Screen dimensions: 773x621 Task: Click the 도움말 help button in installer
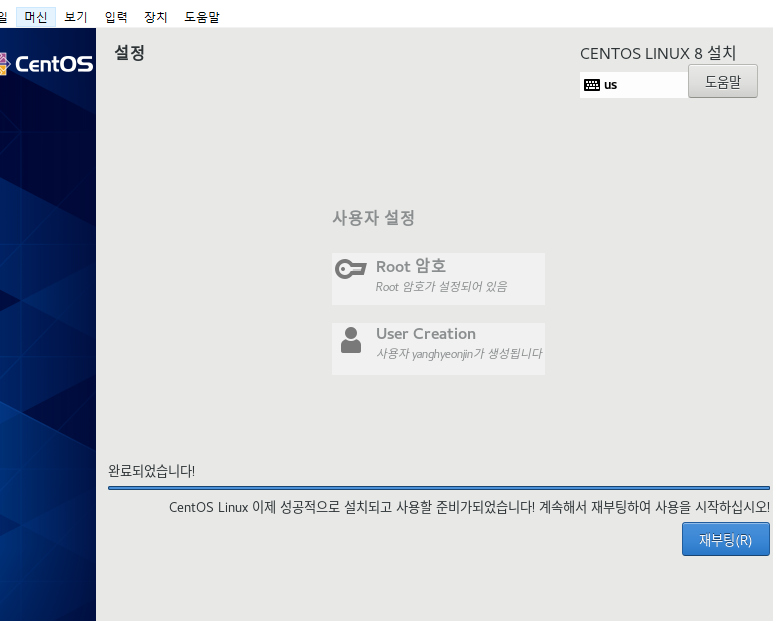coord(723,81)
